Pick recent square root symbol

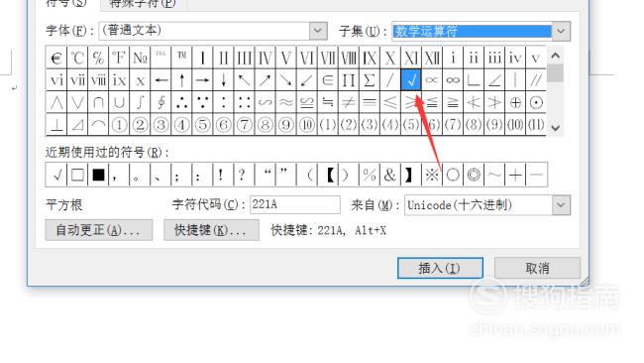(56, 176)
